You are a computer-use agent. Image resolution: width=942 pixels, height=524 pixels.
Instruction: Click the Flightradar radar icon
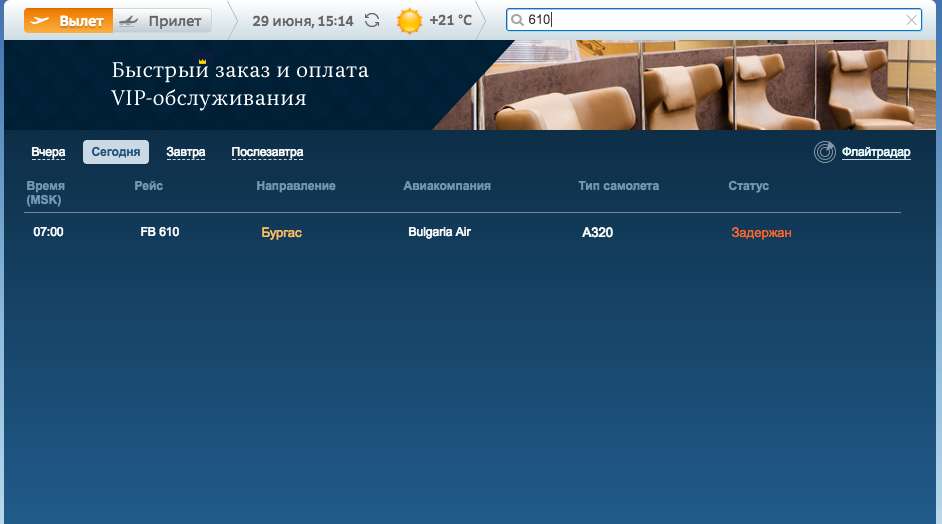coord(824,152)
